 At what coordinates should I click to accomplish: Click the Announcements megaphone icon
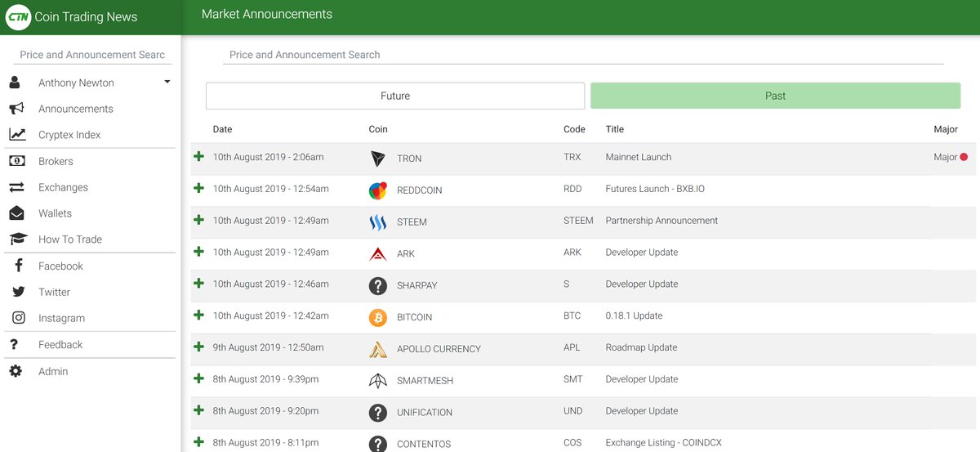(x=16, y=109)
